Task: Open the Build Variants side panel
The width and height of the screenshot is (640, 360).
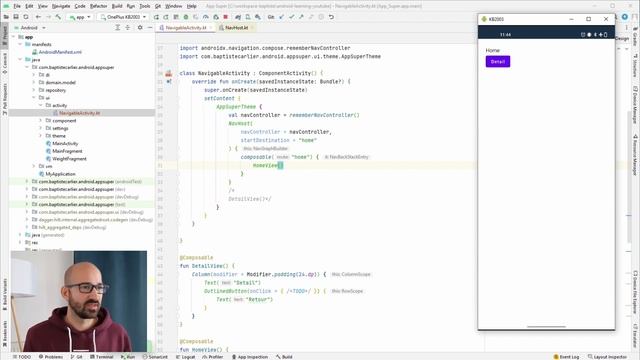Action: click(x=4, y=295)
